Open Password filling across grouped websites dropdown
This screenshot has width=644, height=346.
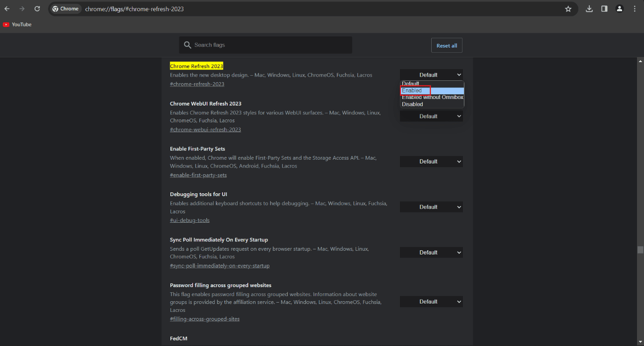coord(431,302)
